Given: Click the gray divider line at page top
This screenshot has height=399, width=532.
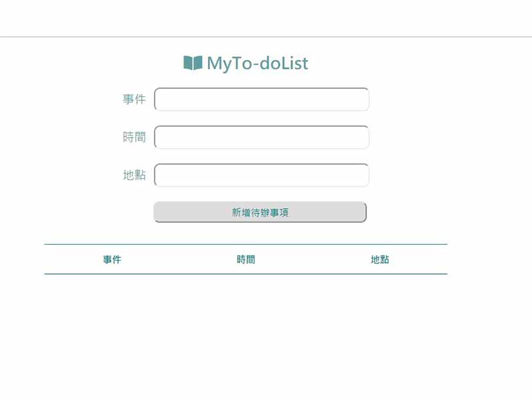Looking at the screenshot, I should [x=266, y=37].
